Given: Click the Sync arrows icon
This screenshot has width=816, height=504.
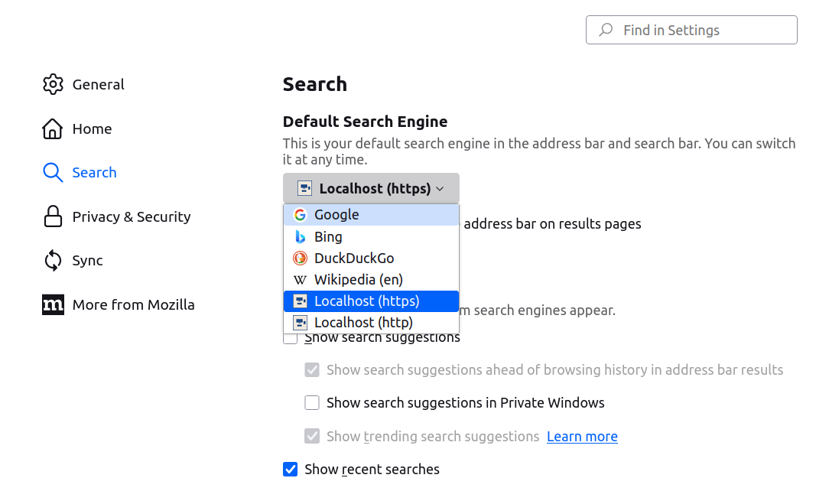Looking at the screenshot, I should click(53, 260).
